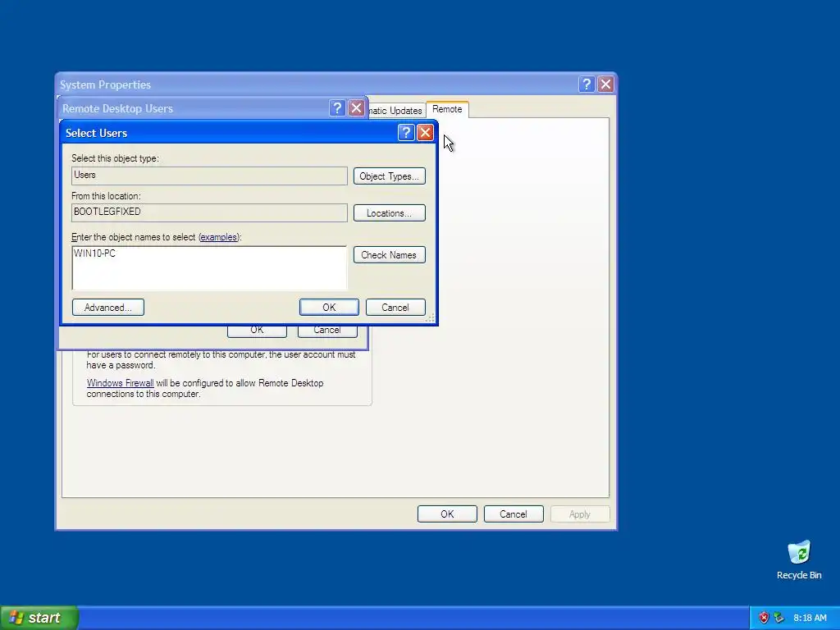This screenshot has height=630, width=840.
Task: Click the examples link
Action: click(x=218, y=237)
